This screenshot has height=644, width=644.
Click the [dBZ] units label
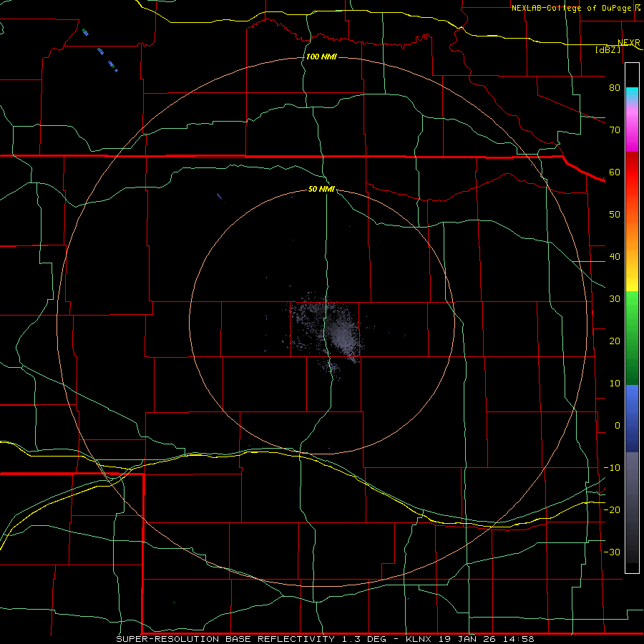608,49
